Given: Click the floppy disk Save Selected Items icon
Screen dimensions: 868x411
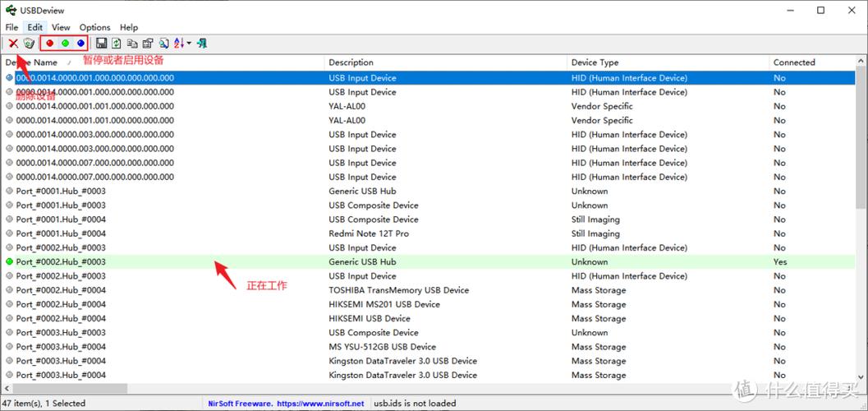Looking at the screenshot, I should pyautogui.click(x=101, y=44).
